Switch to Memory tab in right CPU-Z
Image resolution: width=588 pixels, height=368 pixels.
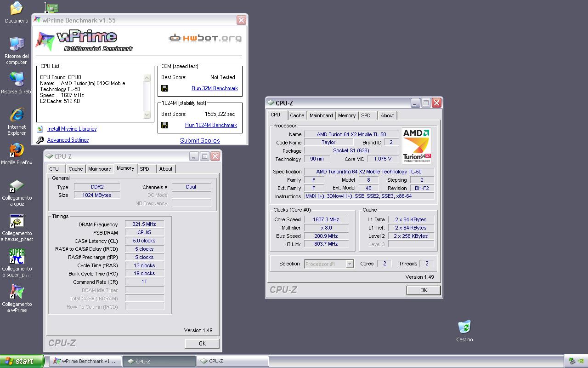point(347,116)
